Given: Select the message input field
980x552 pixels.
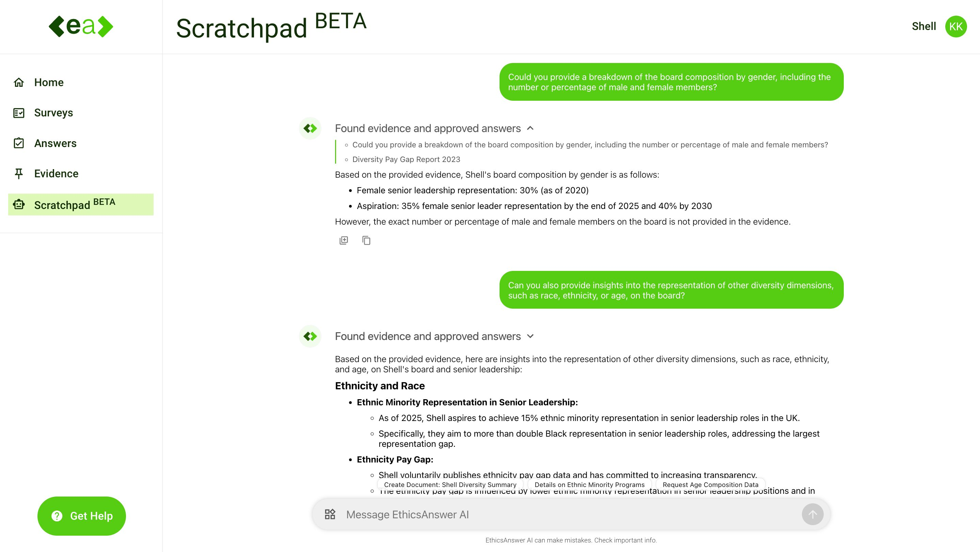Looking at the screenshot, I should coord(571,514).
